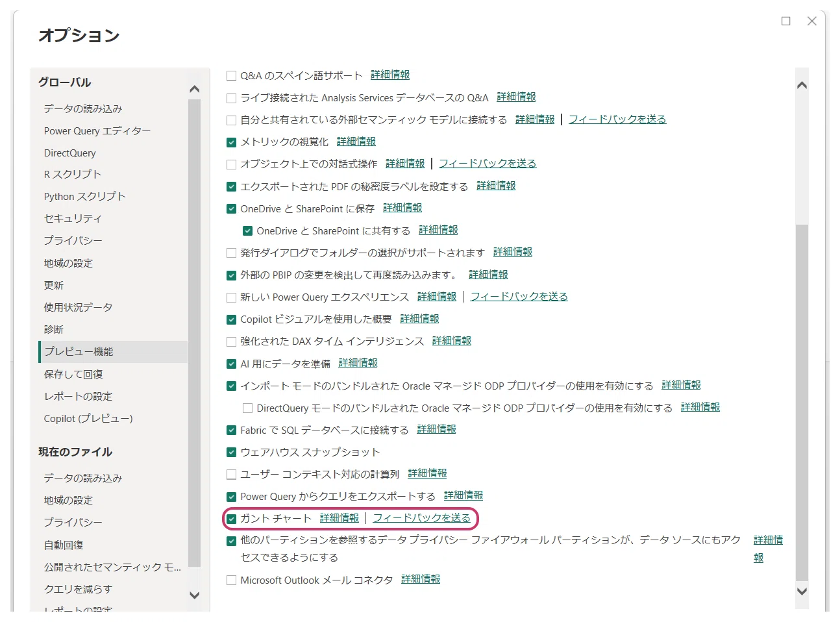Uncheck Fabric で SQL データベースに接続する
Screen dimensions: 840x622
coord(231,430)
